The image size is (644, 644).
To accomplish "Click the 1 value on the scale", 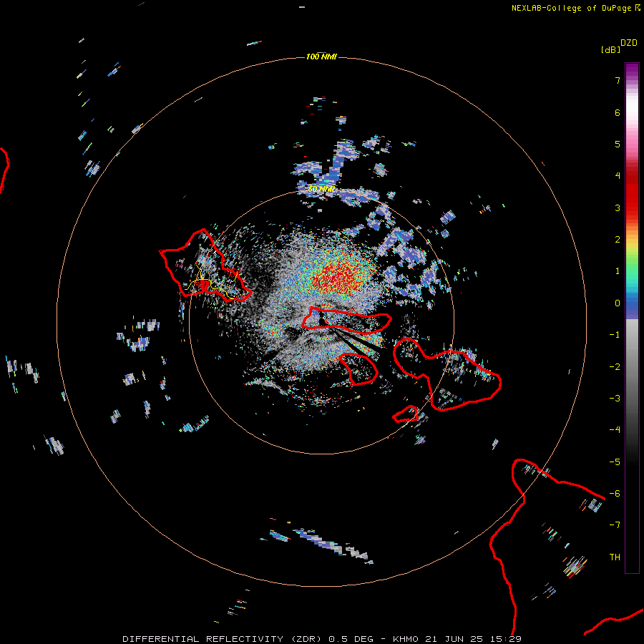I will coord(618,271).
